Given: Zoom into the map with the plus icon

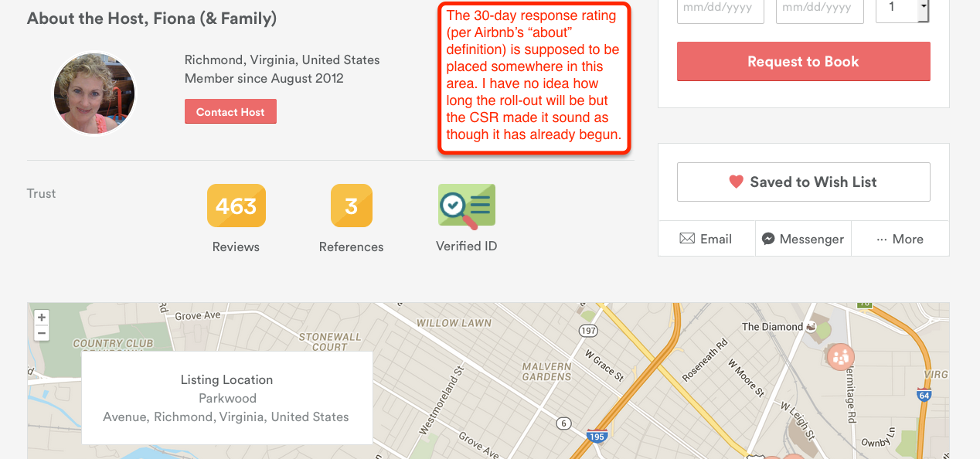Looking at the screenshot, I should click(x=41, y=317).
